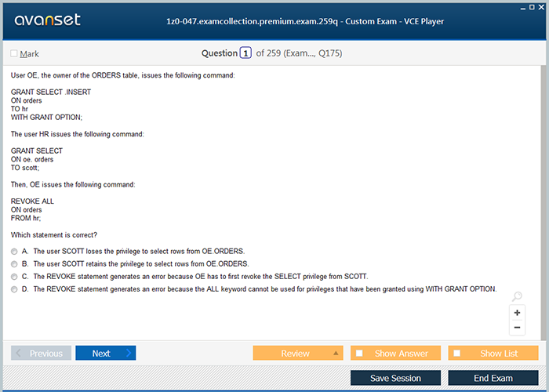Maximize the VCE Player window

click(x=532, y=6)
